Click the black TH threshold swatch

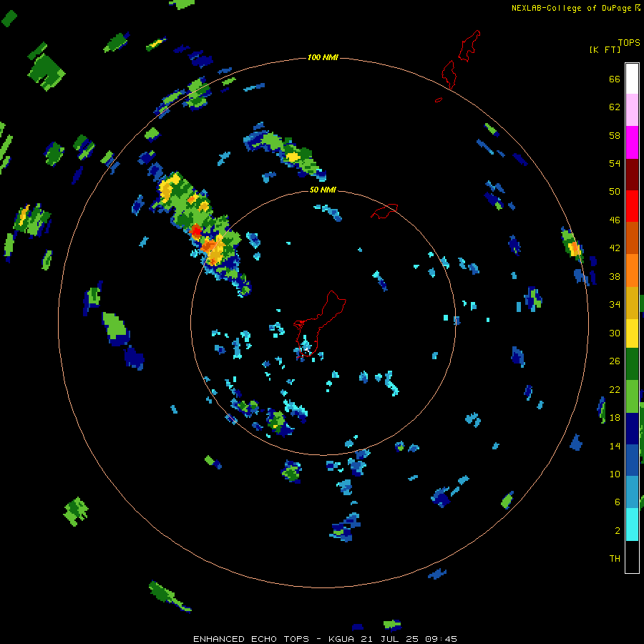pos(632,557)
